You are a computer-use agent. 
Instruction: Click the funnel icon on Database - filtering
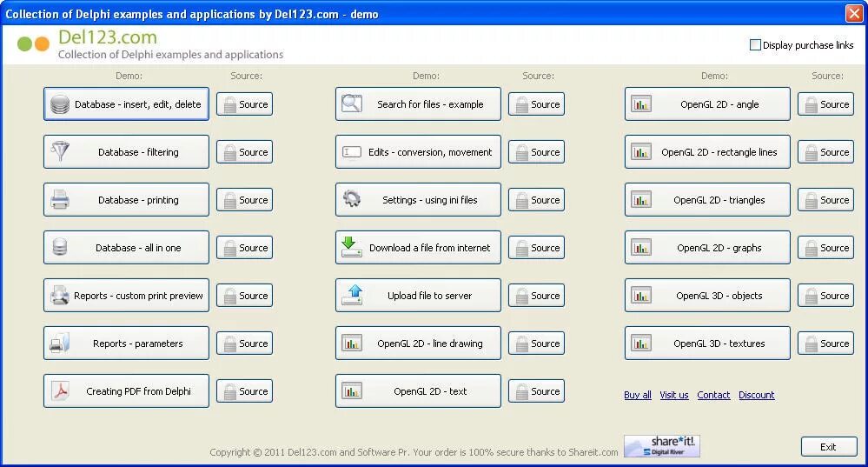60,151
